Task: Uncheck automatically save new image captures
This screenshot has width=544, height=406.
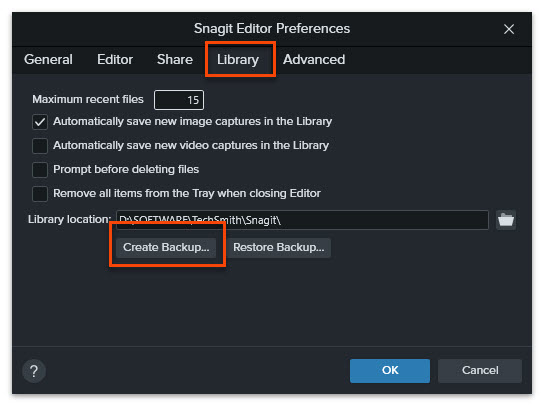Action: click(x=40, y=122)
